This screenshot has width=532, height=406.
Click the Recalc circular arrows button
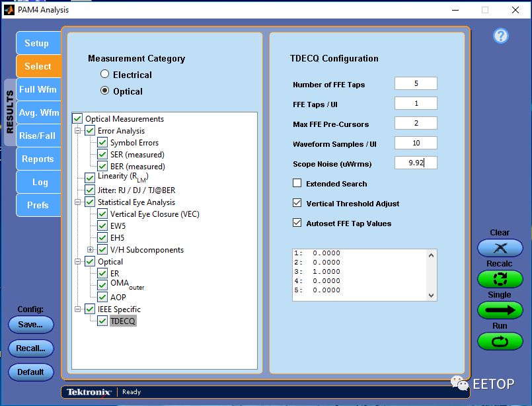coord(500,279)
